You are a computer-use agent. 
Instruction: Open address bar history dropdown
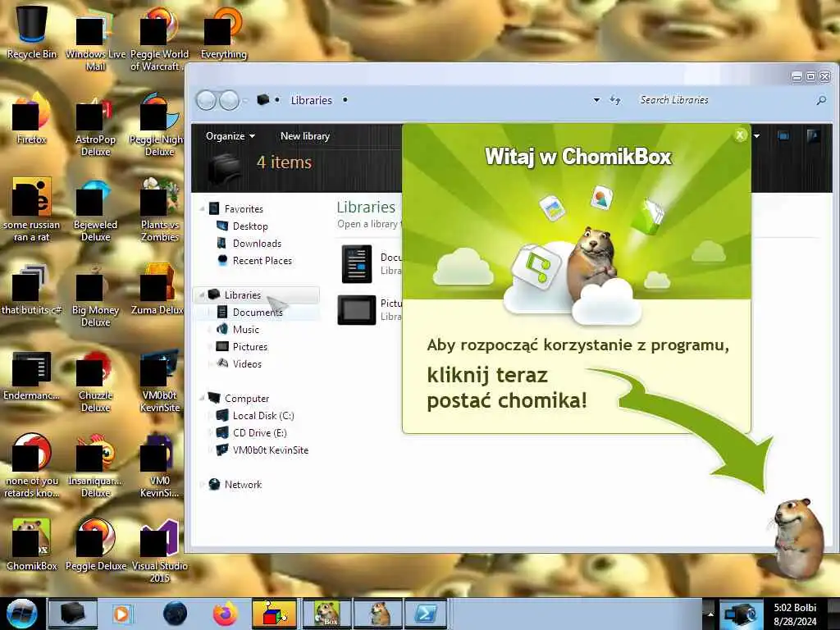click(596, 100)
